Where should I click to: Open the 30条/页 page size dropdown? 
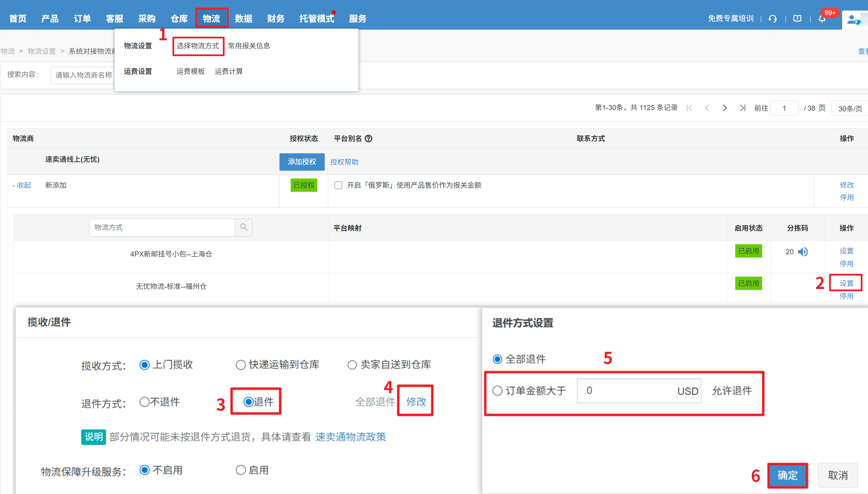coord(850,109)
